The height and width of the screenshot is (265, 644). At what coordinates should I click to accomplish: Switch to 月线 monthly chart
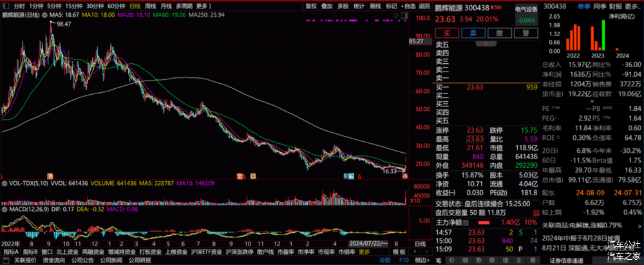point(166,6)
